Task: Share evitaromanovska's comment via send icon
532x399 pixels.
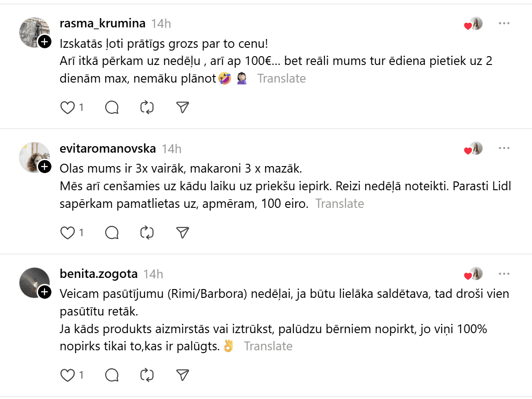Action: 183,232
